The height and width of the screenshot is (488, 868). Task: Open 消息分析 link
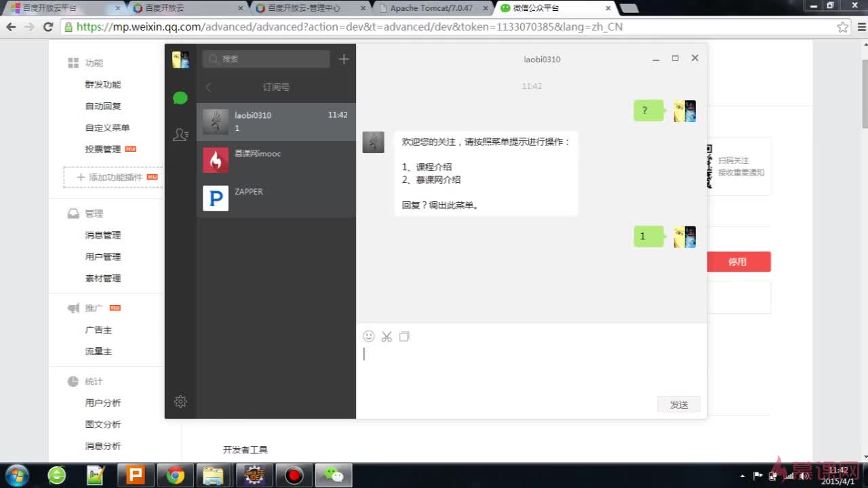pos(103,447)
